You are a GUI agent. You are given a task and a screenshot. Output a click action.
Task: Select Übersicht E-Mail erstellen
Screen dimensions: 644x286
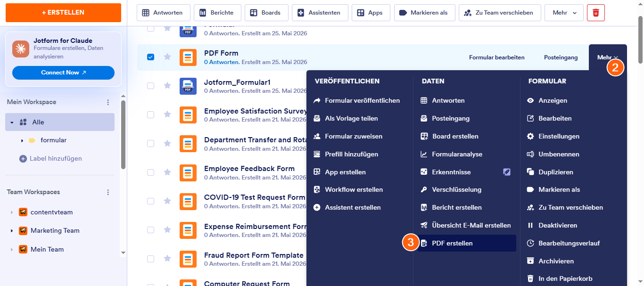(x=467, y=225)
